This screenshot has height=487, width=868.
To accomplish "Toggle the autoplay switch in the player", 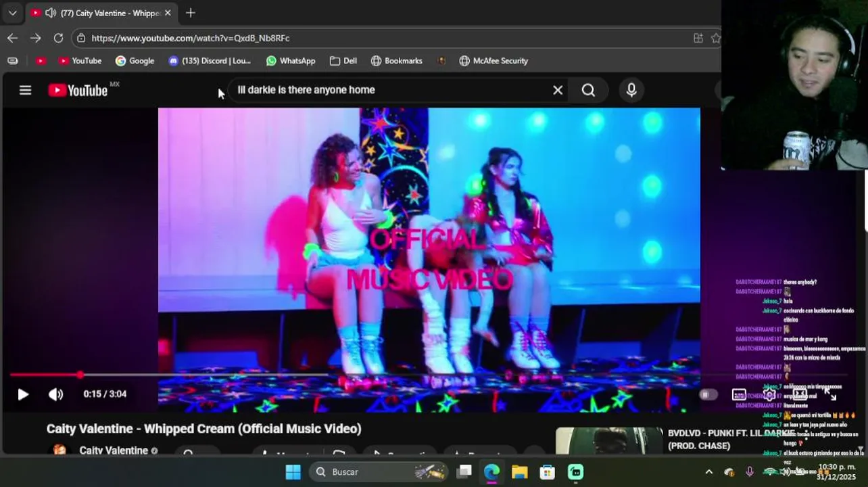I will pyautogui.click(x=707, y=394).
